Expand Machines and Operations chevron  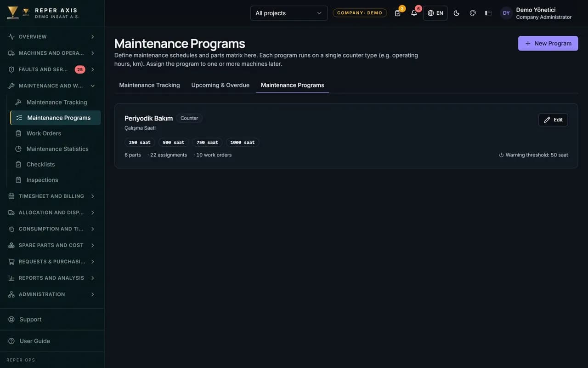[93, 53]
